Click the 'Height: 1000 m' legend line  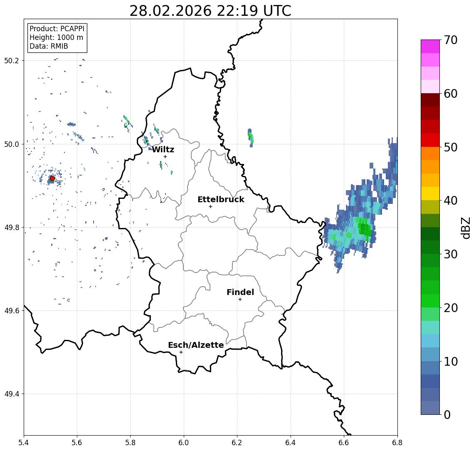click(x=56, y=37)
